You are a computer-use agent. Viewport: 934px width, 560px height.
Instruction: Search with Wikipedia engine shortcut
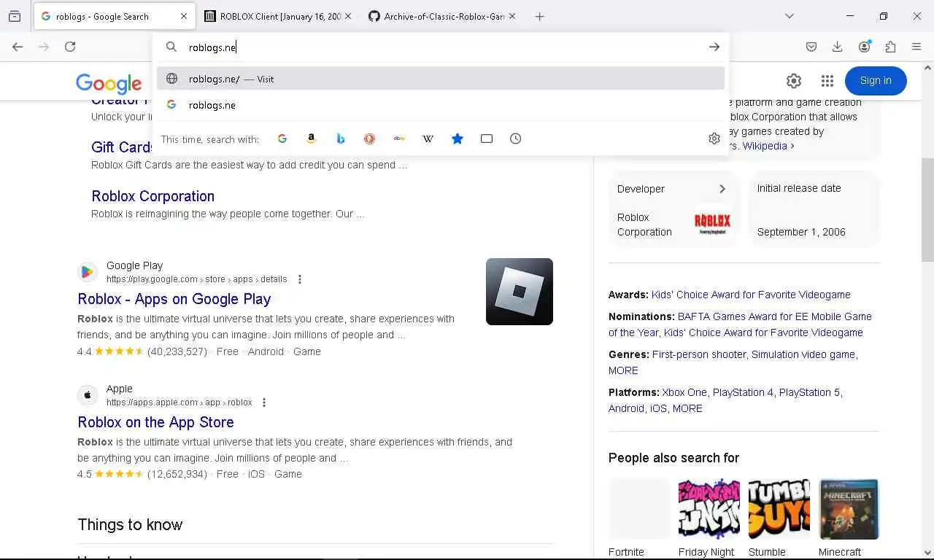(x=428, y=139)
